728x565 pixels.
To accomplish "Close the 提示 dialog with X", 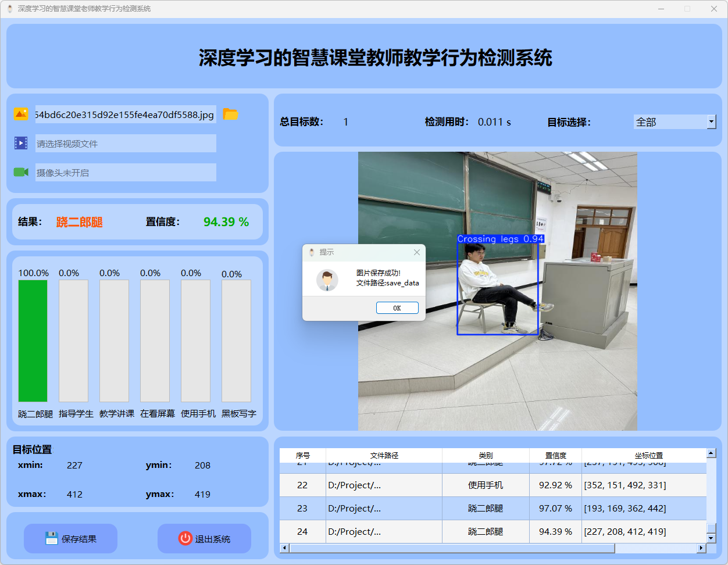I will point(416,252).
